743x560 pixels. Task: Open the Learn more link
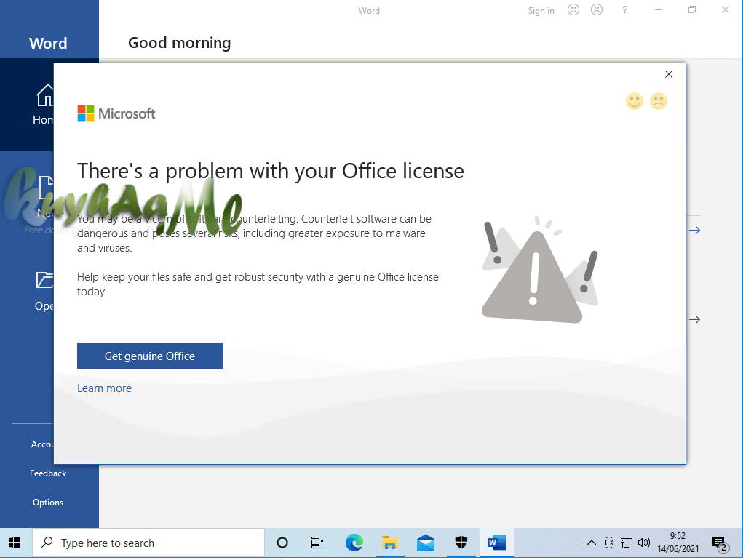pyautogui.click(x=104, y=388)
